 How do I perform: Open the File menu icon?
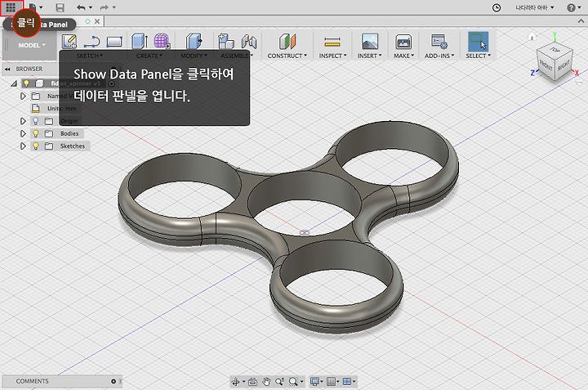(x=33, y=7)
